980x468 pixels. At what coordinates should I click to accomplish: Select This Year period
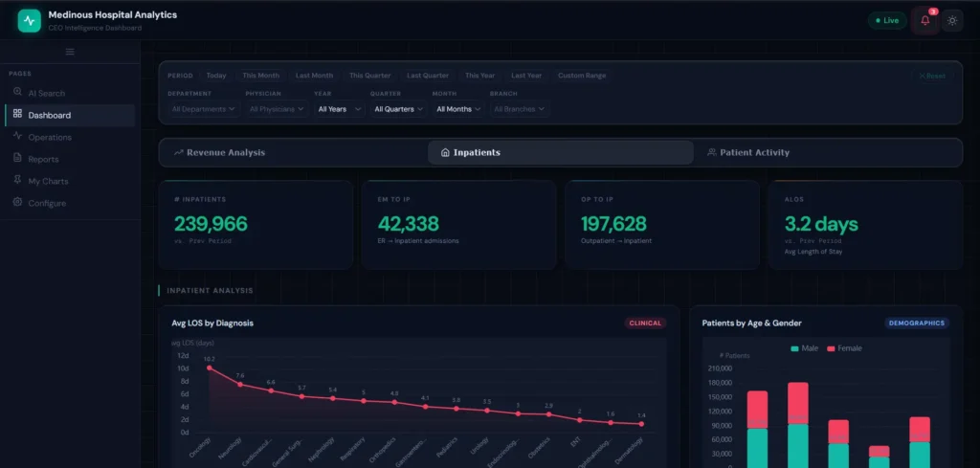pos(480,75)
